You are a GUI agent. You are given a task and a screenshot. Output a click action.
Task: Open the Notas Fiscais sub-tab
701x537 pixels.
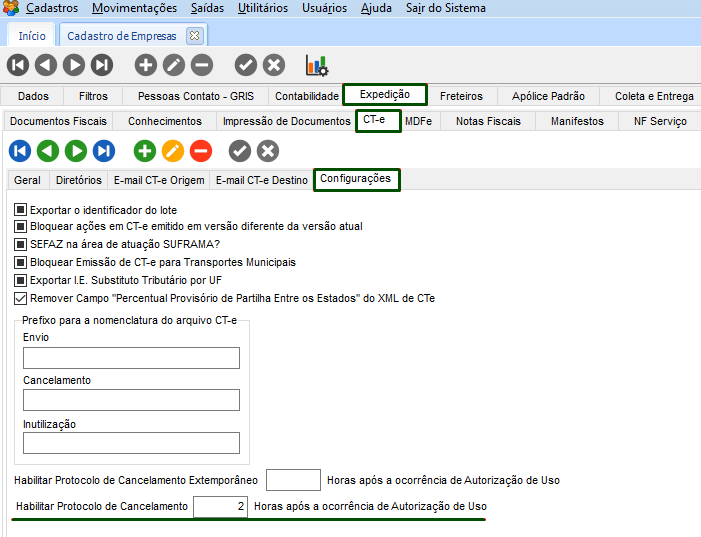pos(488,121)
